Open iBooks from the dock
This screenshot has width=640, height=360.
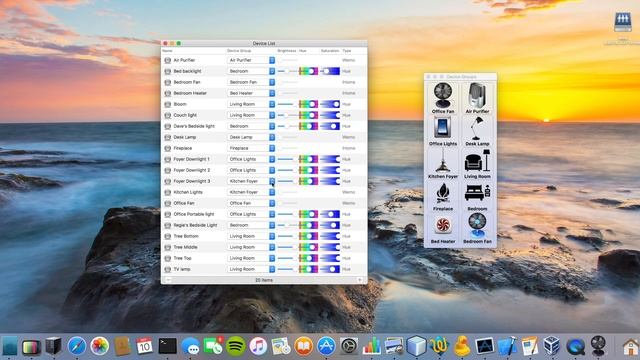click(x=303, y=346)
